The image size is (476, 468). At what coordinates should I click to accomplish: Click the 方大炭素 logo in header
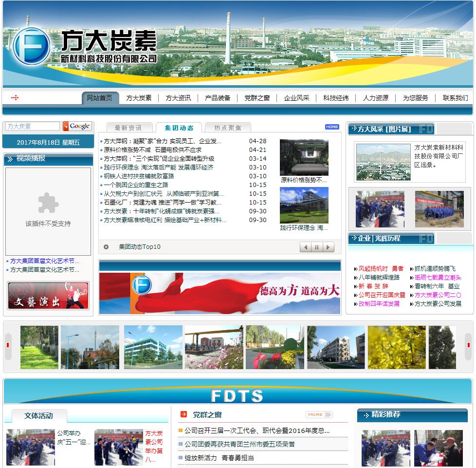click(x=85, y=46)
